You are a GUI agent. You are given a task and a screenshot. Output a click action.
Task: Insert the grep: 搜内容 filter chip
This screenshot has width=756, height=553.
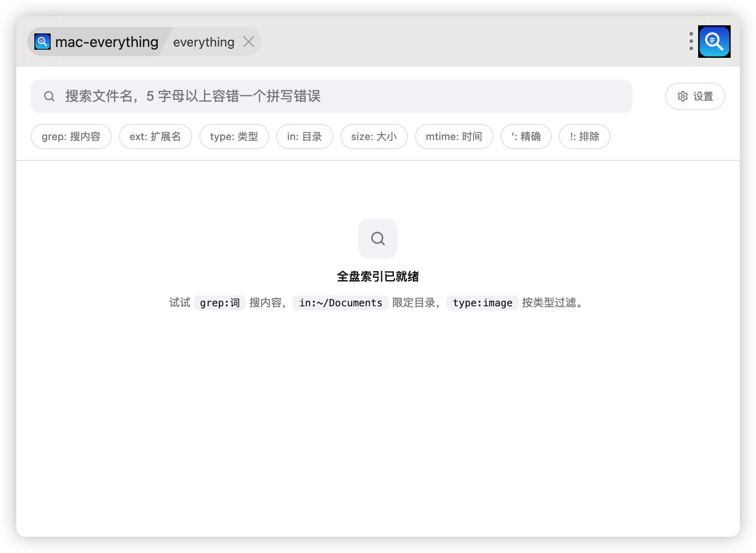tap(71, 136)
